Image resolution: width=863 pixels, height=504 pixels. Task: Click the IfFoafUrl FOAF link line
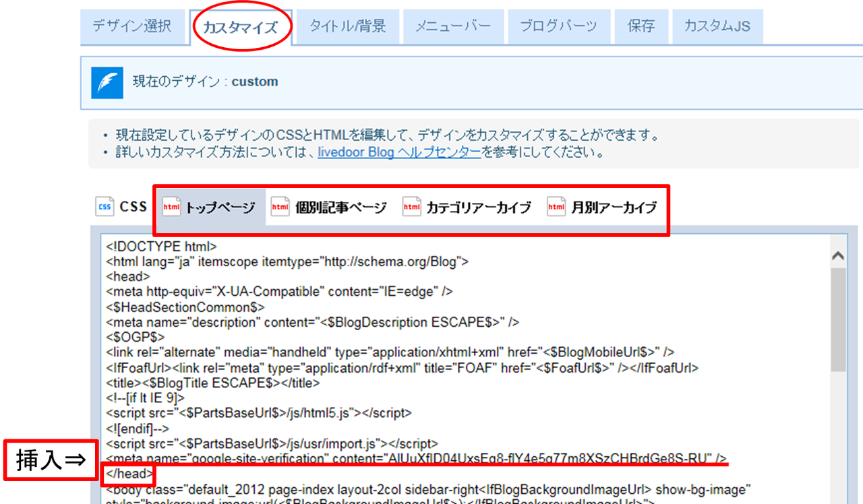pos(403,368)
